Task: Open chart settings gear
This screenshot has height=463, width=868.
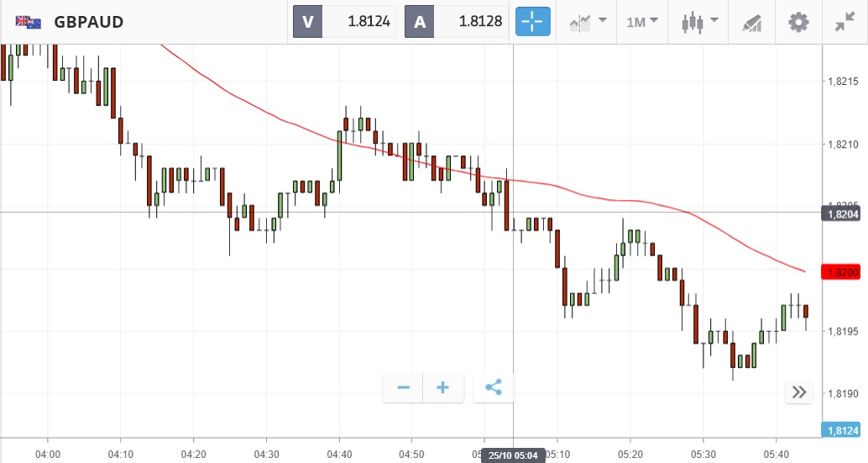Action: click(798, 22)
